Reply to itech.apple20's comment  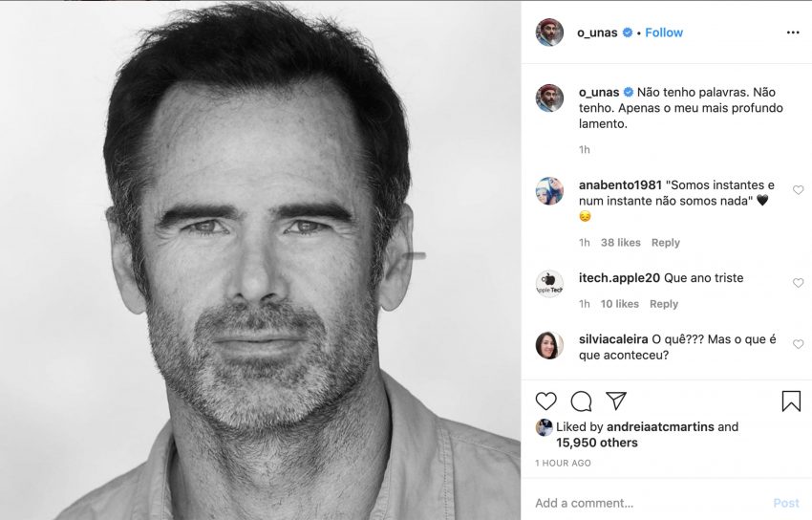pyautogui.click(x=663, y=304)
